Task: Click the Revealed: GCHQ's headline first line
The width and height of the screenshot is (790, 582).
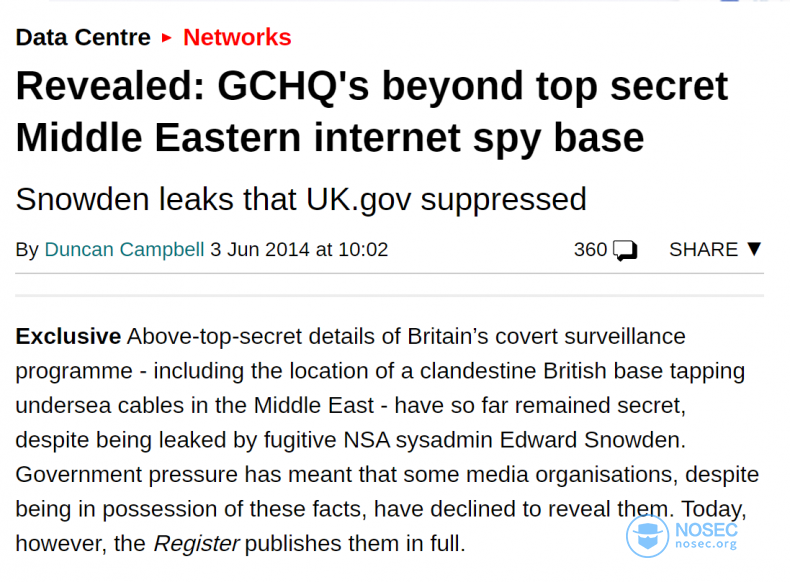Action: point(372,86)
